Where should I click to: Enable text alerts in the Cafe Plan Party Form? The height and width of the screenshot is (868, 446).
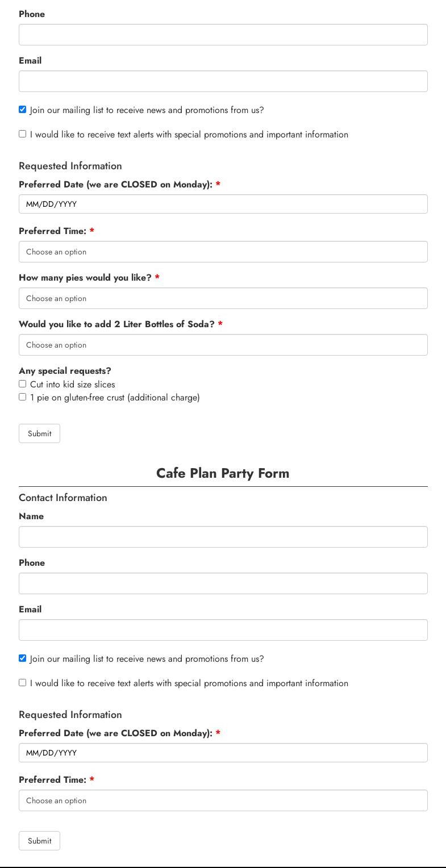coord(23,683)
